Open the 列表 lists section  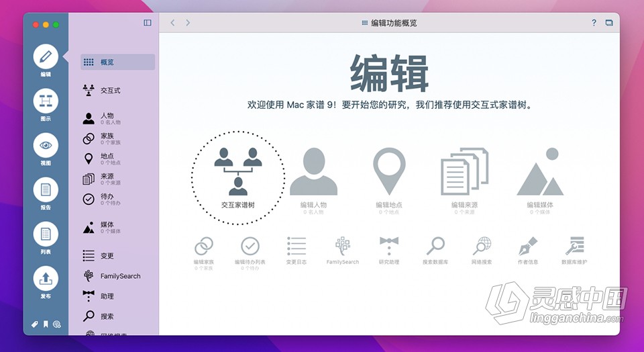coord(46,234)
